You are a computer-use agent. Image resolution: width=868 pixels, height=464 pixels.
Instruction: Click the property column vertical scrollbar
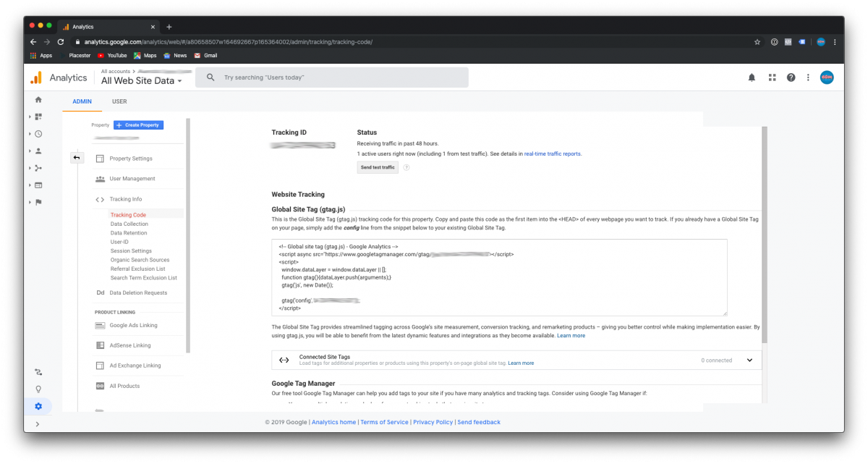click(x=187, y=235)
